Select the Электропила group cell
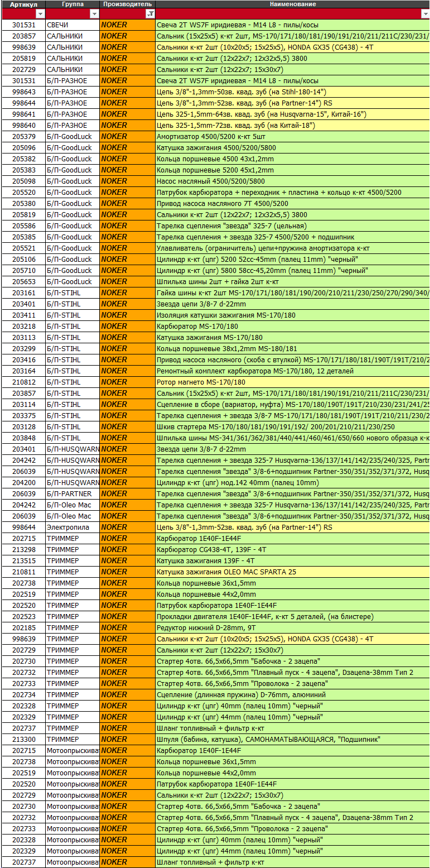The image size is (430, 868). click(x=73, y=527)
